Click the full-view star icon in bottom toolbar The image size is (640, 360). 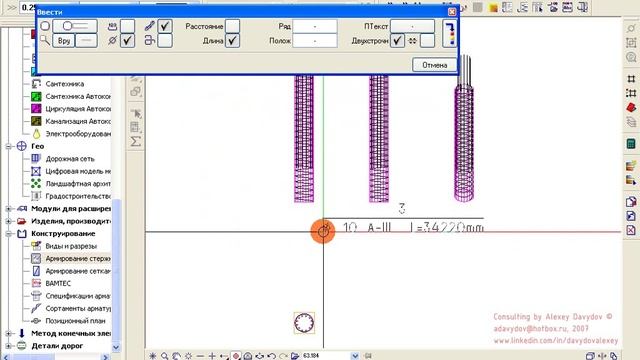[x=153, y=356]
